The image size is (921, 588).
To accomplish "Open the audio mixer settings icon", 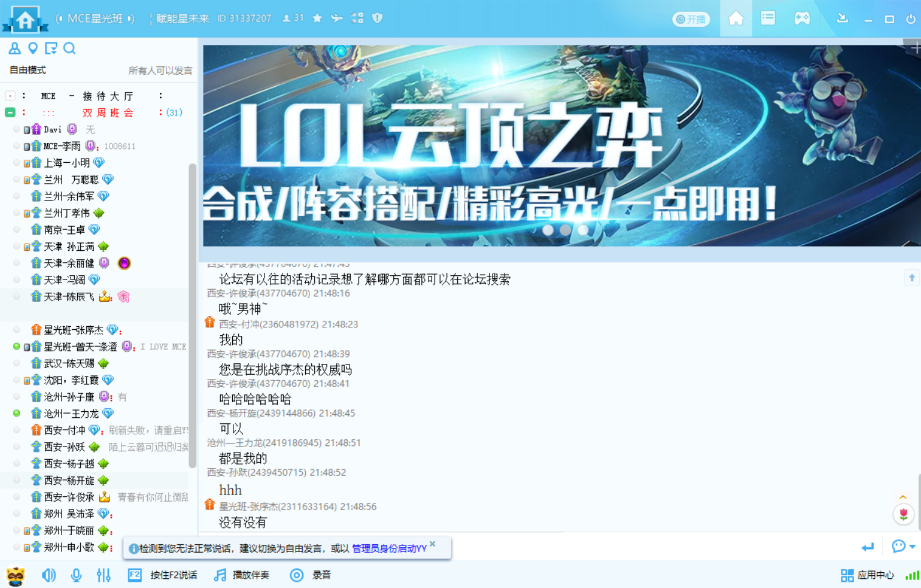I will 104,575.
